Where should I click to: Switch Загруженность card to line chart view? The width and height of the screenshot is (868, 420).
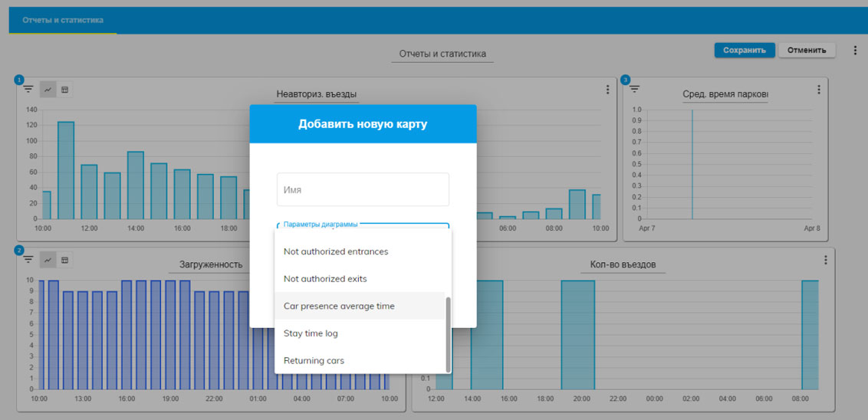(48, 260)
